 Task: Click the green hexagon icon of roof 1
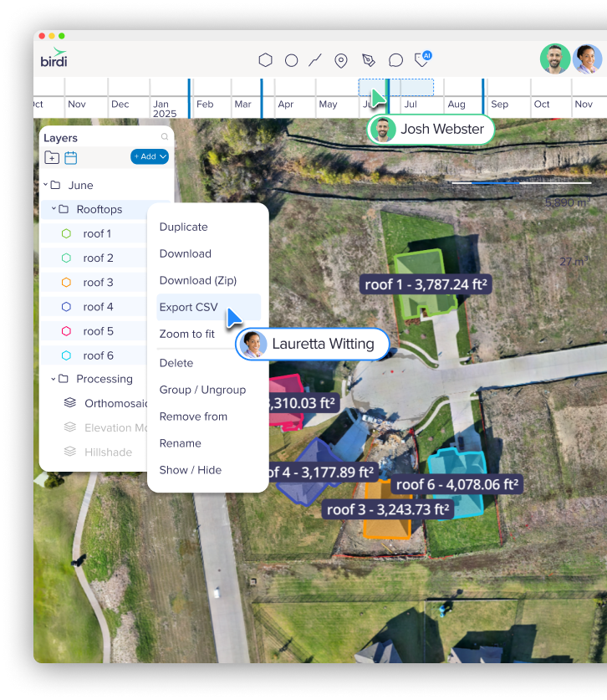click(x=67, y=233)
